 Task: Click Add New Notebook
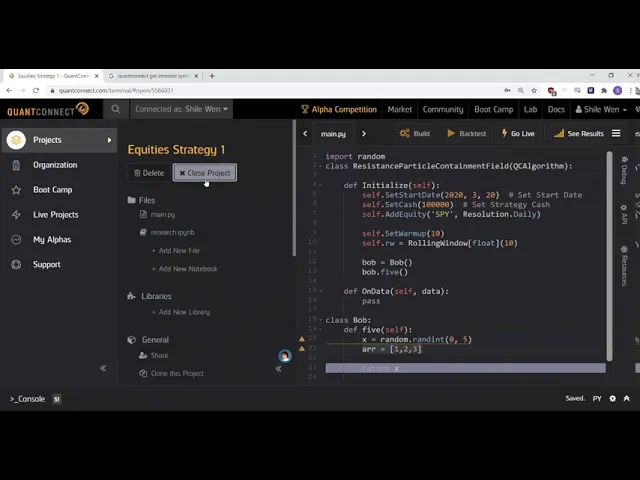184,269
